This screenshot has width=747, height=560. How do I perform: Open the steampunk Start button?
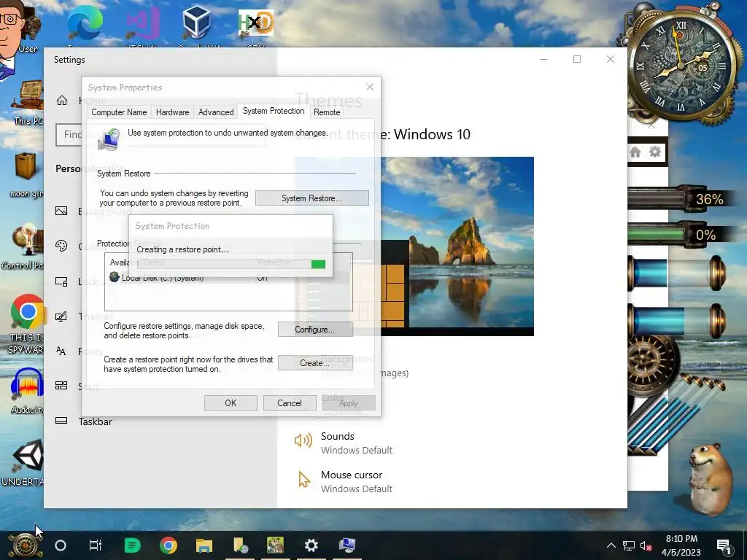click(25, 545)
